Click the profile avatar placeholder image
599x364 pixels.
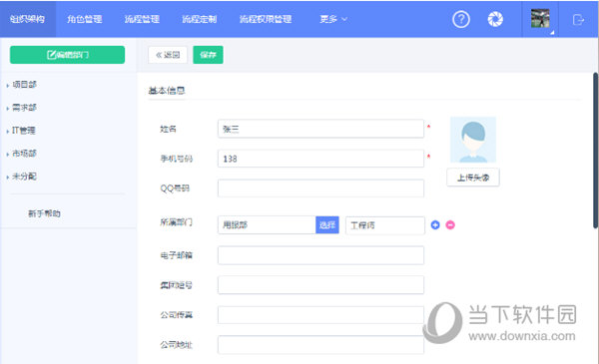click(x=473, y=140)
